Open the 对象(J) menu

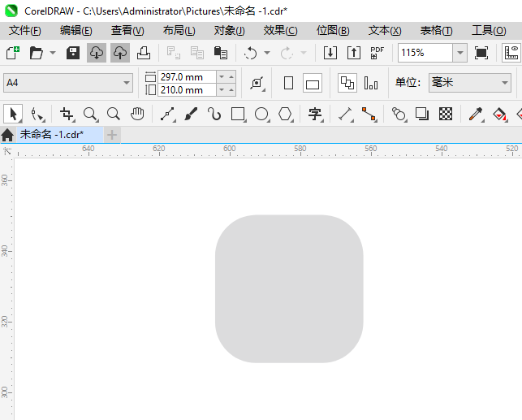coord(230,31)
